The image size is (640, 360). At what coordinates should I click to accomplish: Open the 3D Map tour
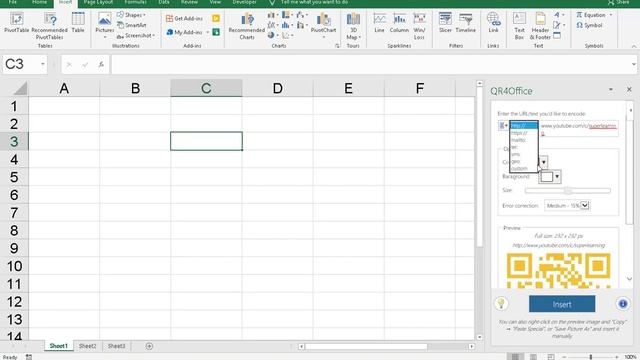(x=353, y=26)
